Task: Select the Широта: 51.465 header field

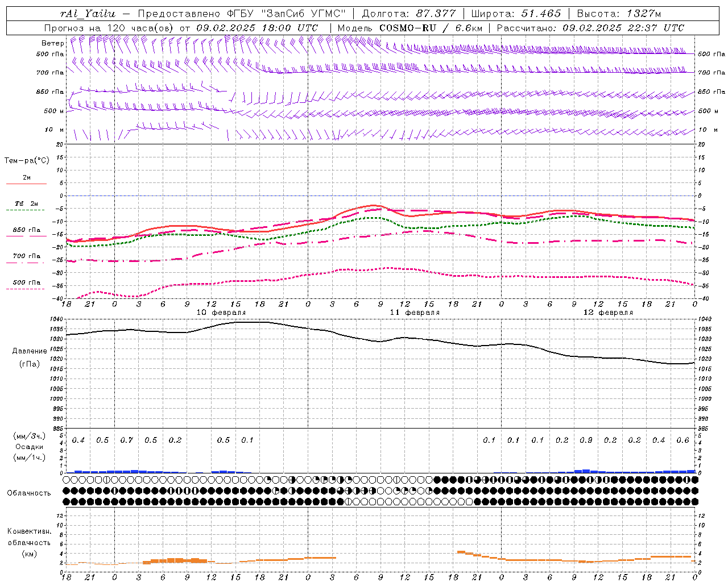Action: [x=516, y=14]
